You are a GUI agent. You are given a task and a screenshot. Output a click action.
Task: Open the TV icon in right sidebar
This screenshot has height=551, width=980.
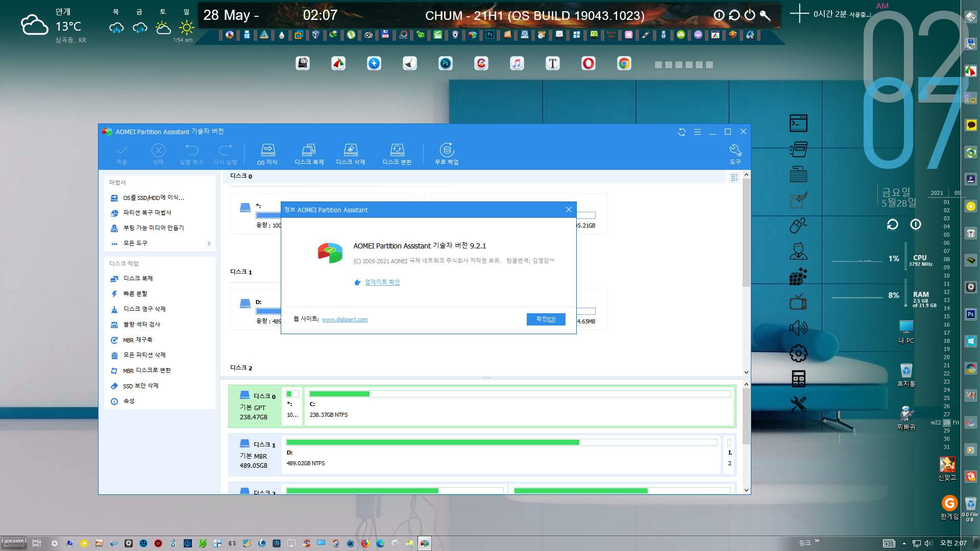(x=798, y=302)
